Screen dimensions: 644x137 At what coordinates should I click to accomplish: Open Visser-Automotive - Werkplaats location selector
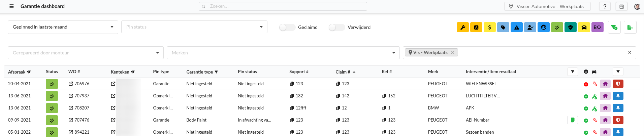pos(547,6)
